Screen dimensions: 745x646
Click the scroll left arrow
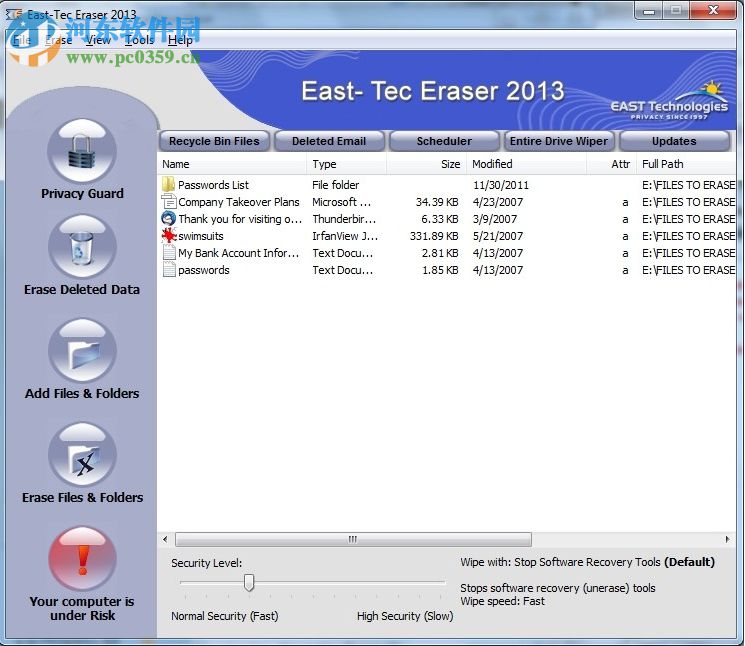[165, 539]
